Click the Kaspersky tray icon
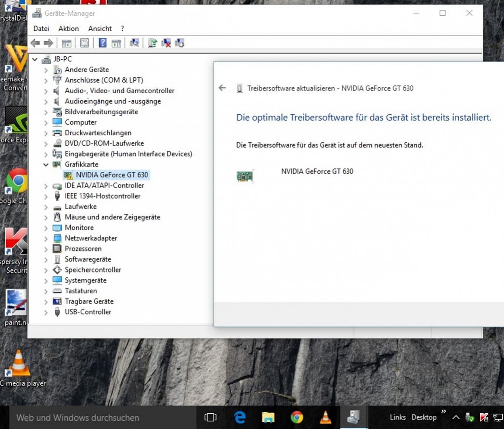Viewport: 504px width, 429px height. pyautogui.click(x=484, y=418)
